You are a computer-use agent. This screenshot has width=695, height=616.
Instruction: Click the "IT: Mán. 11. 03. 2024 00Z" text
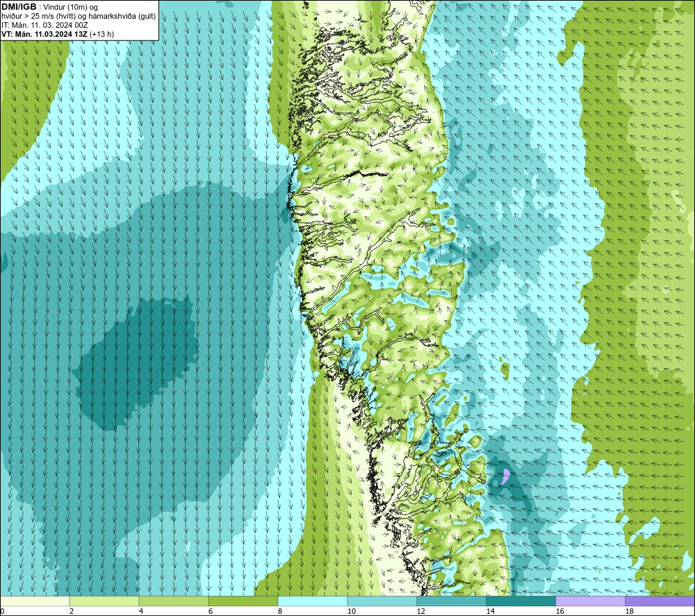tap(44, 25)
